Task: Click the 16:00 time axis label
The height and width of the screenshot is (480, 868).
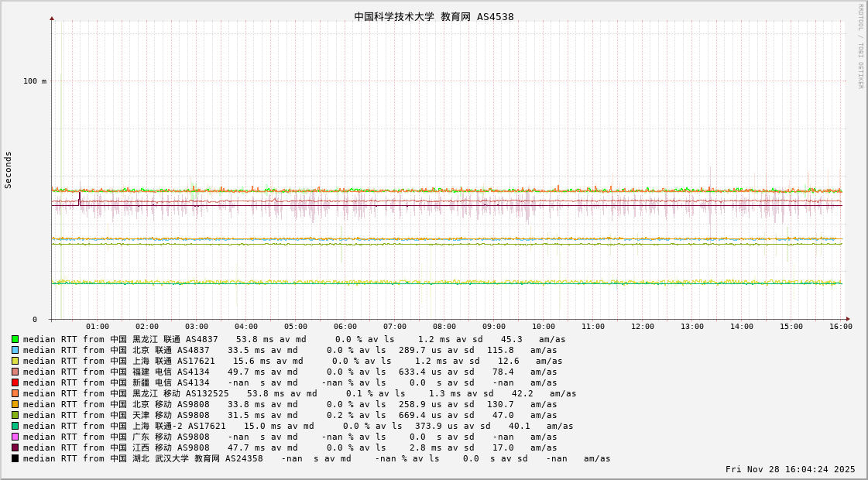Action: [841, 327]
